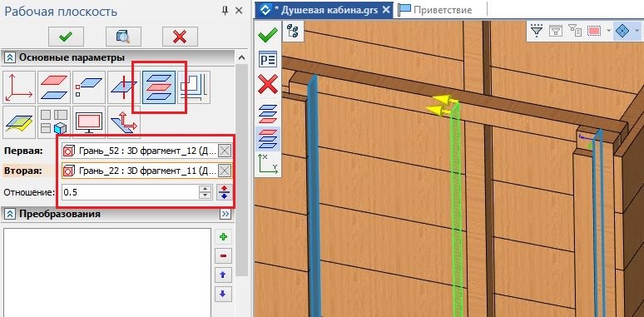Image resolution: width=644 pixels, height=317 pixels.
Task: Collapse the Преобразования section
Action: click(x=8, y=214)
